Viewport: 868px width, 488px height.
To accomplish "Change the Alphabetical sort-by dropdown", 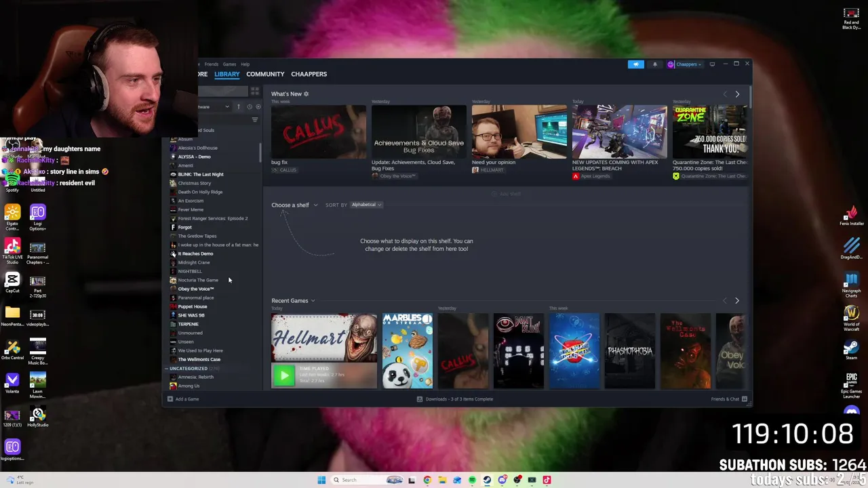I will [x=366, y=205].
